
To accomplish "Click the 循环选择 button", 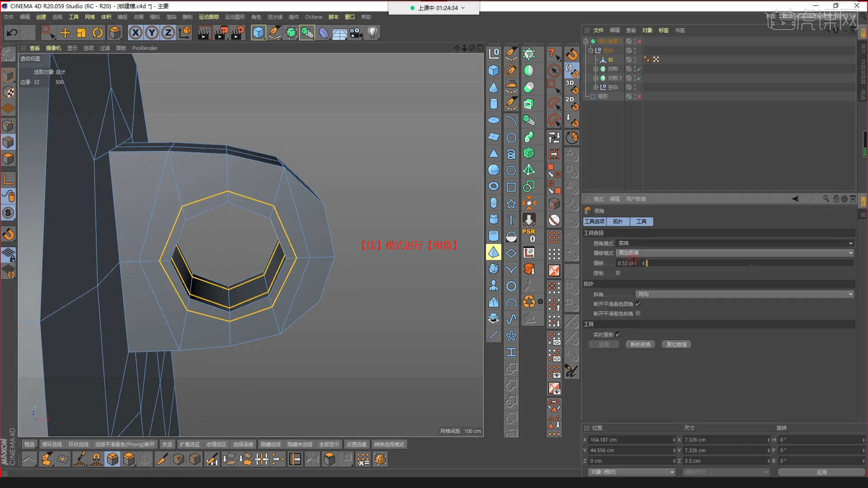I will pos(52,444).
